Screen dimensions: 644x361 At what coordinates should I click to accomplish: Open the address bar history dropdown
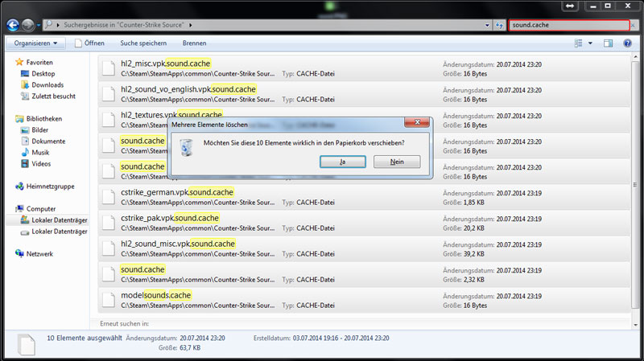487,25
